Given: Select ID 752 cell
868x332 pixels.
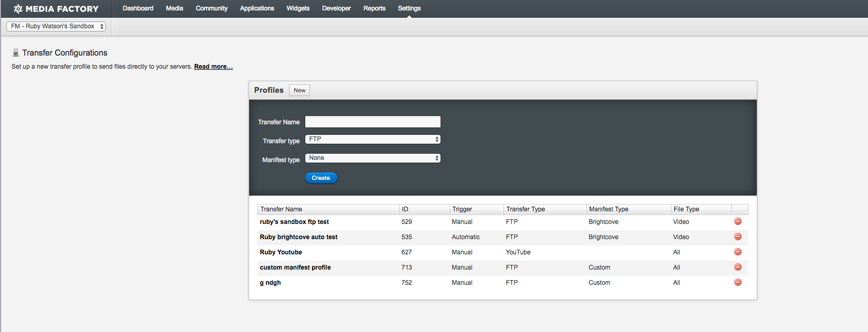Looking at the screenshot, I should (406, 283).
